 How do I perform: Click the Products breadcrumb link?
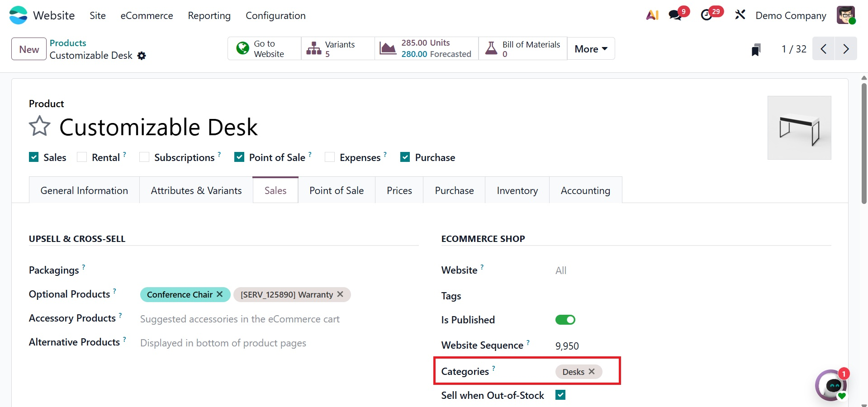68,43
